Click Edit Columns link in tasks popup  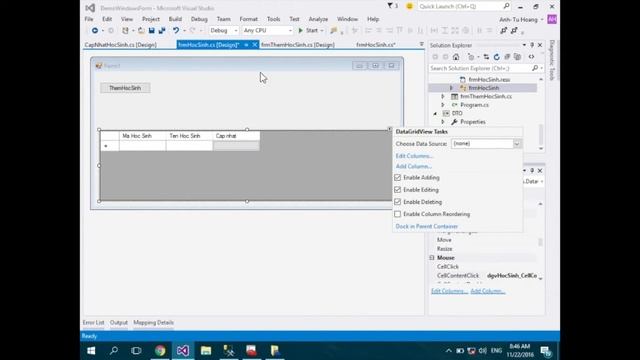click(x=414, y=156)
